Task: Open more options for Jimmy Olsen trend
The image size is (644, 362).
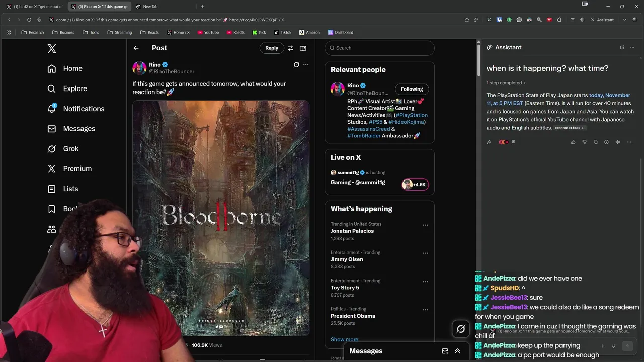Action: point(426,253)
